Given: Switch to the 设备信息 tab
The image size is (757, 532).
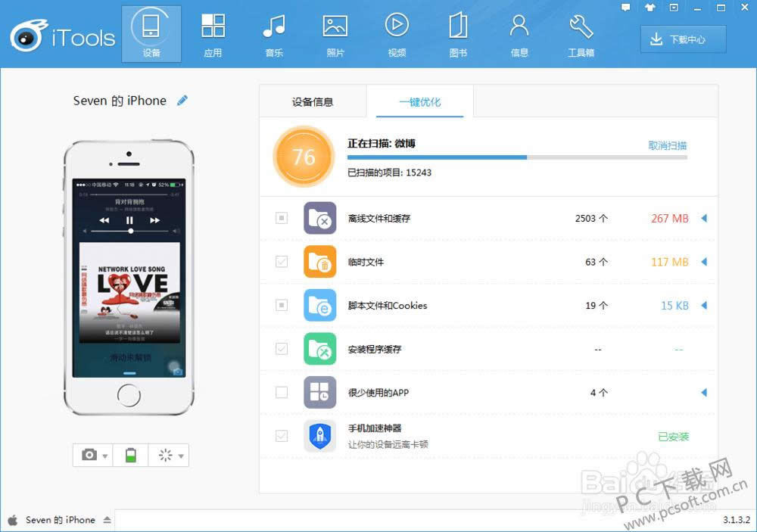Looking at the screenshot, I should 313,102.
